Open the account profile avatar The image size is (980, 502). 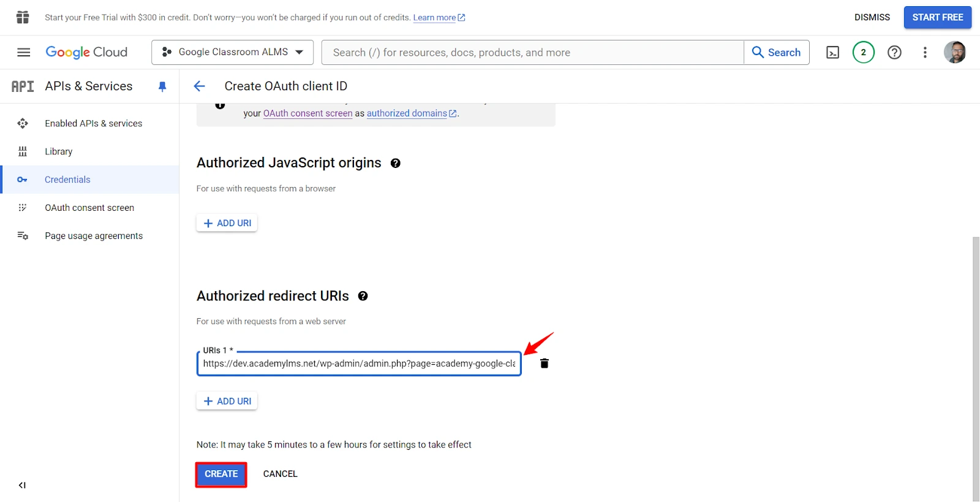(955, 52)
